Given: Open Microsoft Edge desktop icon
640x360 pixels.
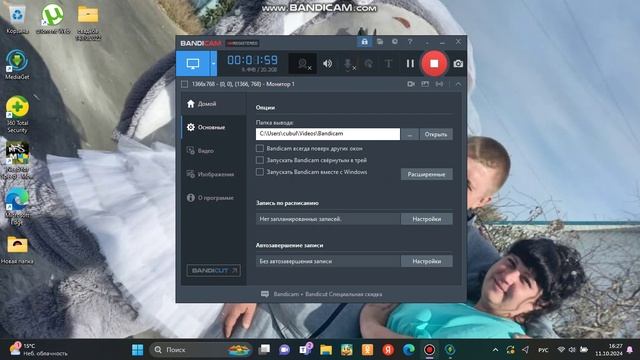Looking at the screenshot, I should pos(17,207).
